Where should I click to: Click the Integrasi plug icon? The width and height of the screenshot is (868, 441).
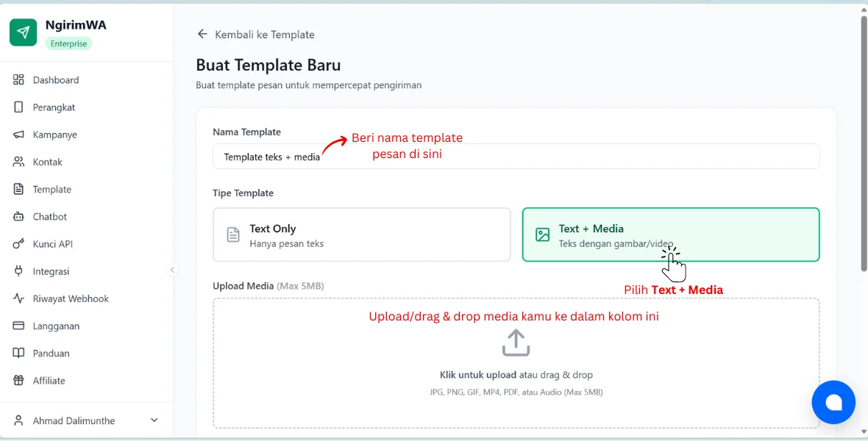(18, 271)
